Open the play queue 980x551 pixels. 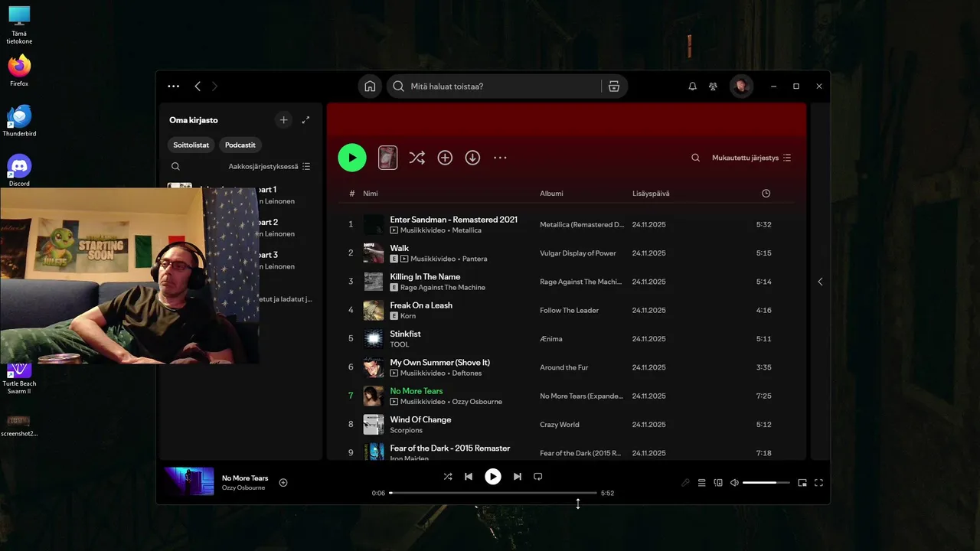click(701, 483)
